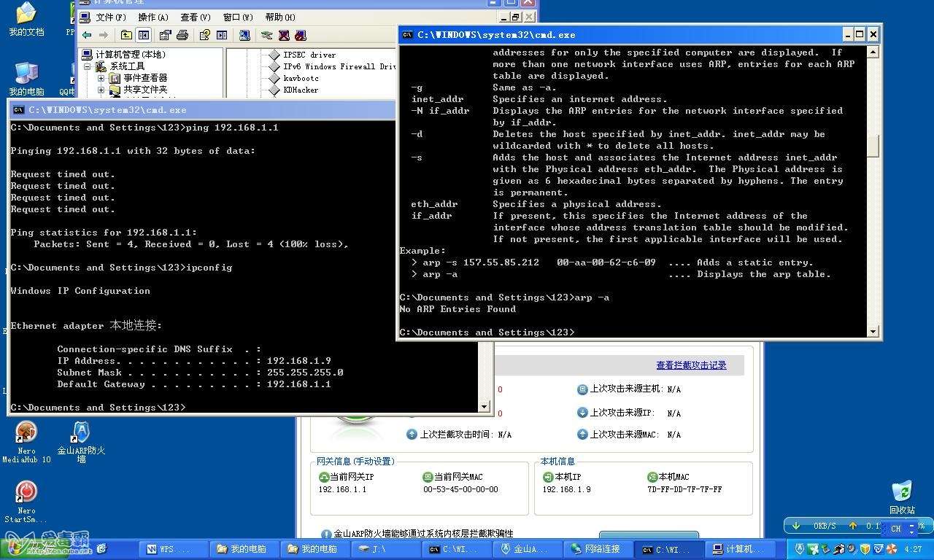This screenshot has height=560, width=934.
Task: Switch to 网络连接 taskbar button
Action: pos(597,549)
